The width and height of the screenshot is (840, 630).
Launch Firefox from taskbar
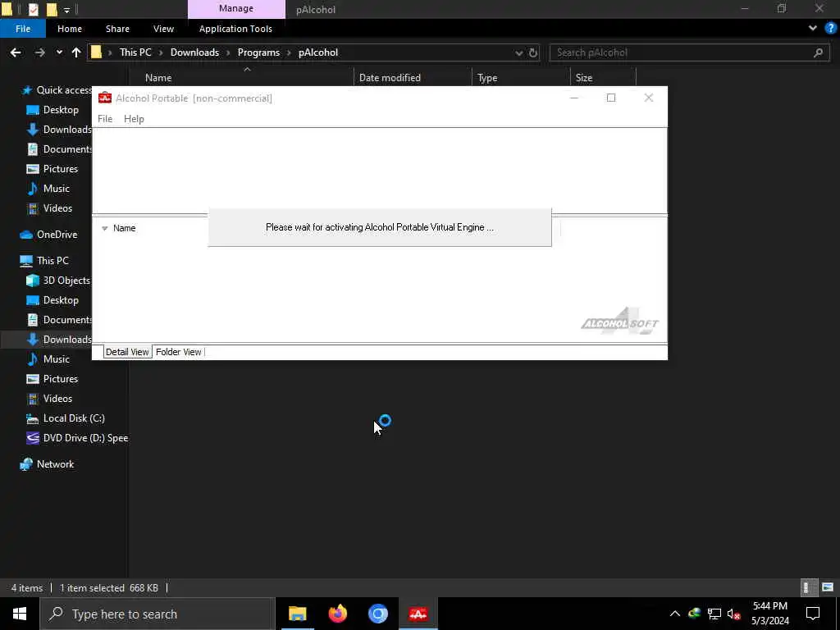click(337, 614)
